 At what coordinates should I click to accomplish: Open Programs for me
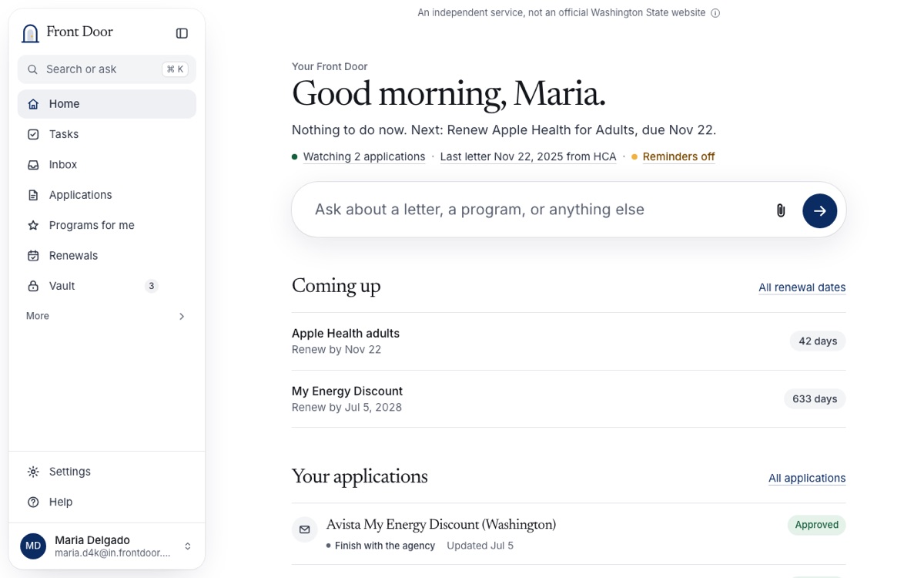(107, 226)
